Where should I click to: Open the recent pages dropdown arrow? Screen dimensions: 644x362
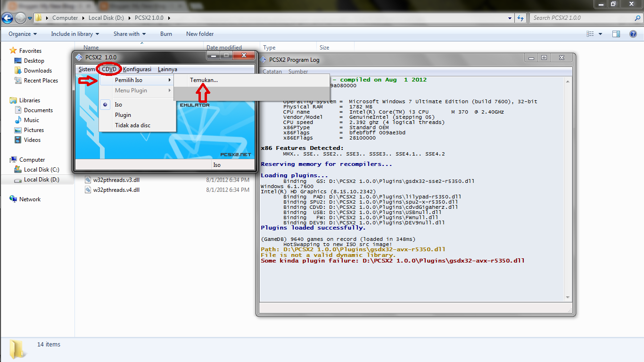pyautogui.click(x=30, y=18)
